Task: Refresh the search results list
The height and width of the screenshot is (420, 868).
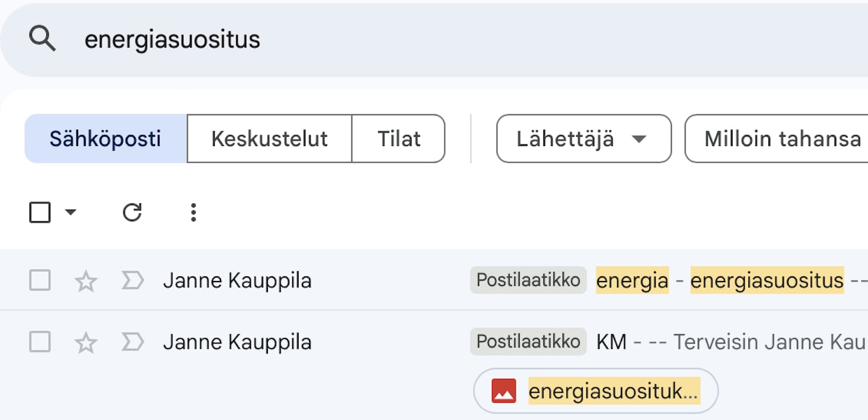Action: click(132, 213)
